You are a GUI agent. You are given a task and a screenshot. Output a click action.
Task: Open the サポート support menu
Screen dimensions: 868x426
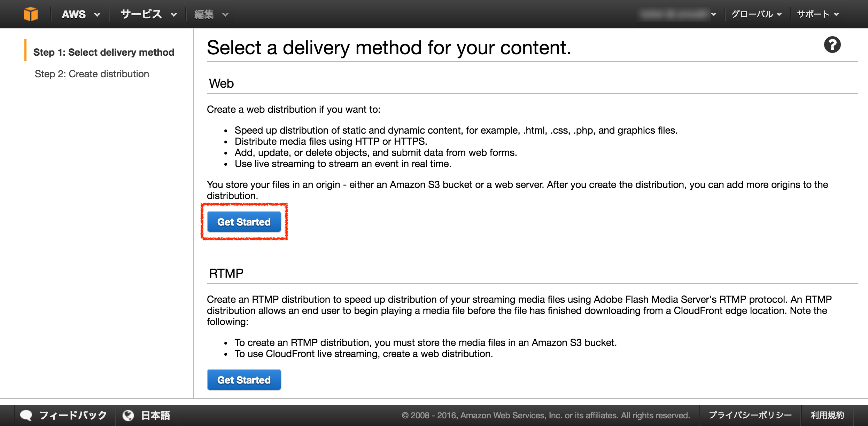point(817,14)
